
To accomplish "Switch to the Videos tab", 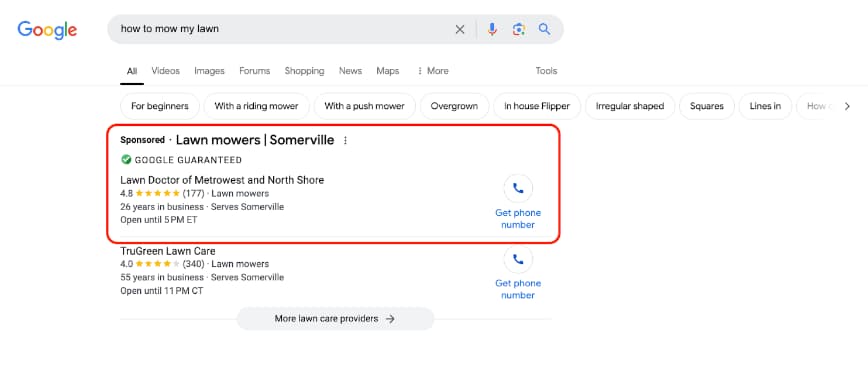I will [x=166, y=71].
